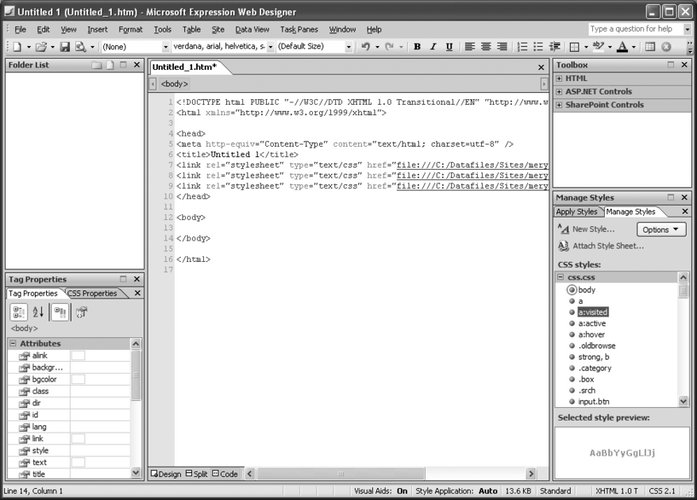The image size is (697, 500).
Task: Expand the ASP.NET Controls toolbox group
Action: coord(559,91)
